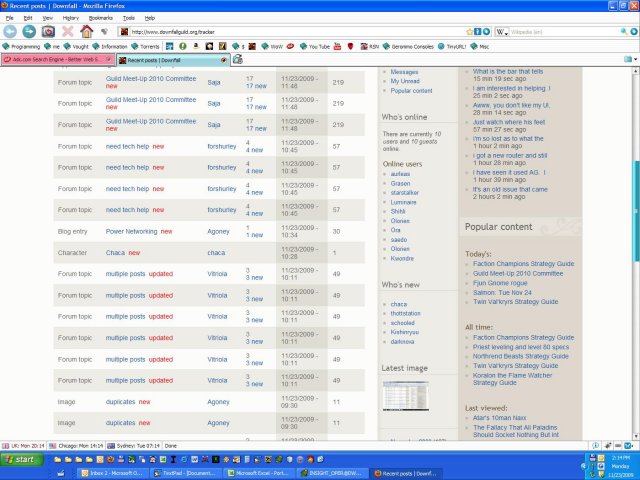Click the camera icon beside Forward button
Screen dimensions: 640x480
click(x=48, y=31)
